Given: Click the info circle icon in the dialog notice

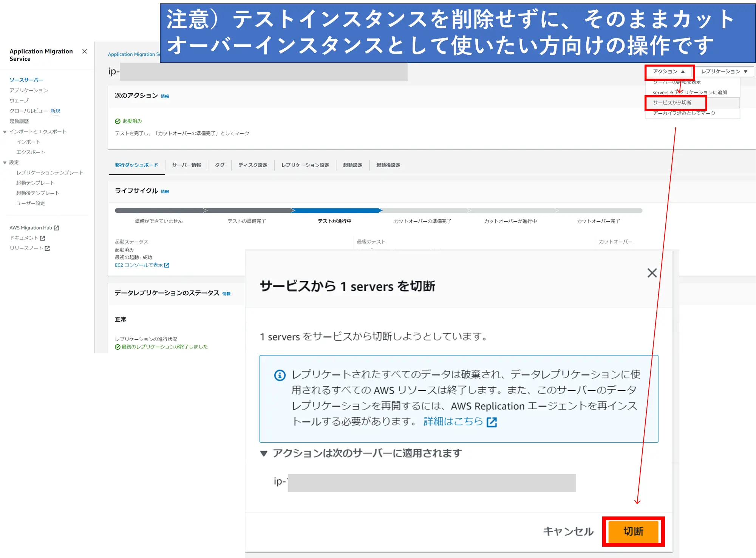Looking at the screenshot, I should point(280,375).
